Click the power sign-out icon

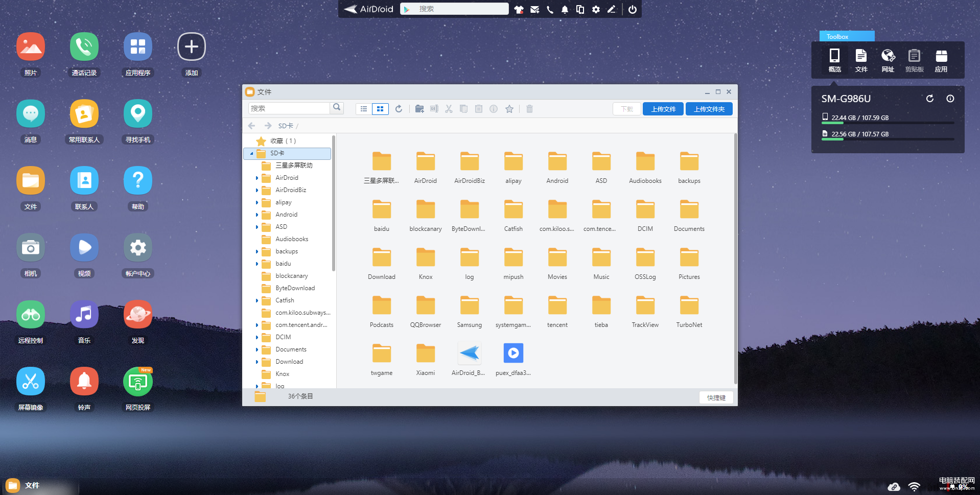(x=633, y=9)
